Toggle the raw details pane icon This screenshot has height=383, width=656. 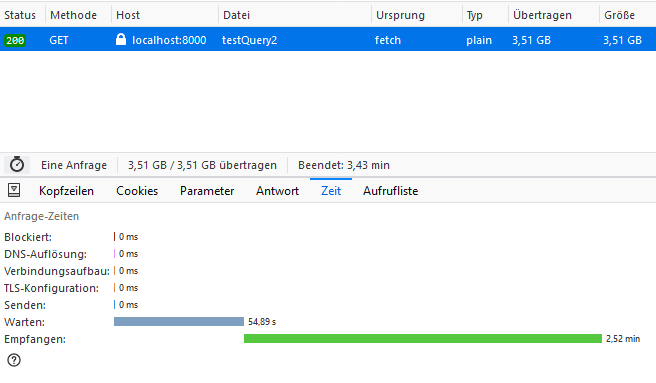coord(14,190)
